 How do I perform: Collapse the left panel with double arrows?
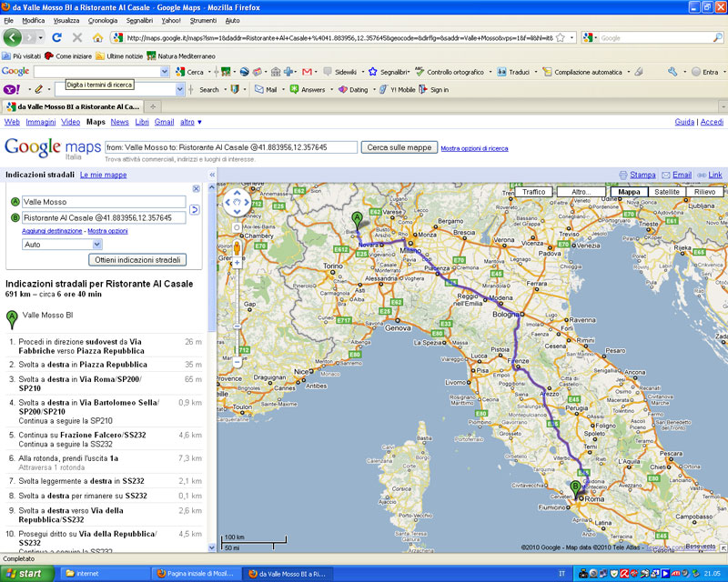(x=212, y=175)
